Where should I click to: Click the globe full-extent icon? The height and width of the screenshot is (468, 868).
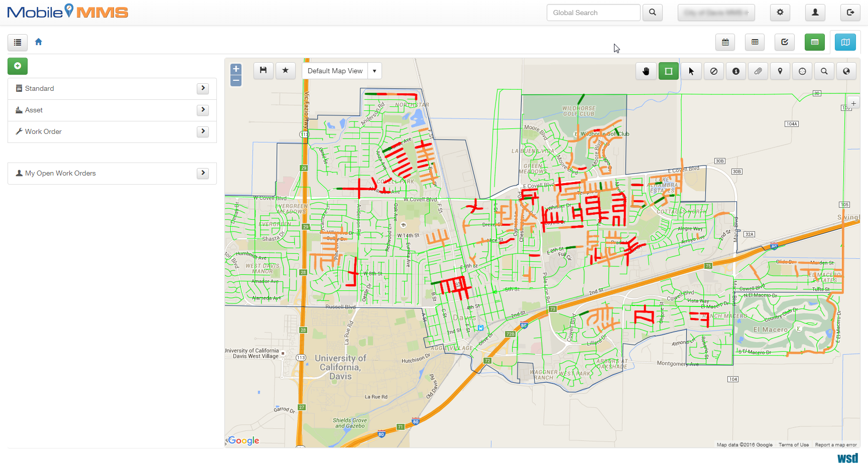click(846, 71)
